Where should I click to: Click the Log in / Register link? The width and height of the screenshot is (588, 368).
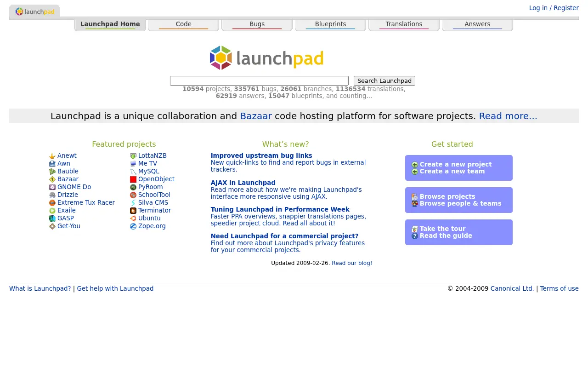click(x=554, y=8)
